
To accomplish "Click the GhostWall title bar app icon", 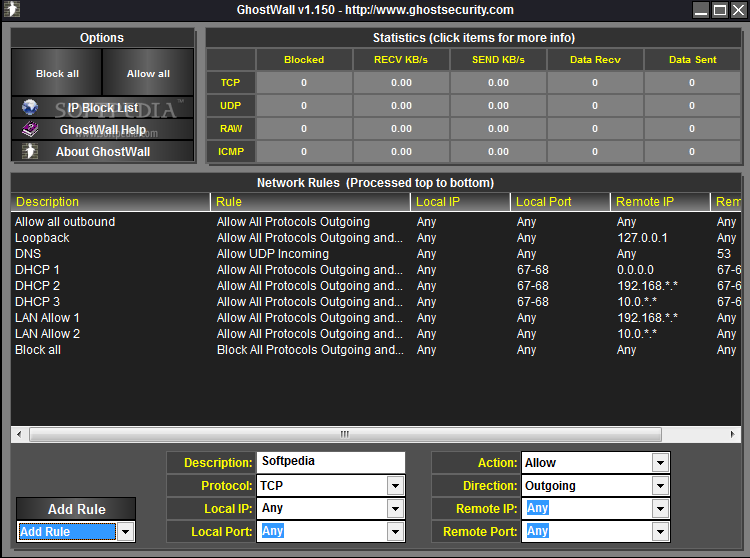I will (x=11, y=10).
